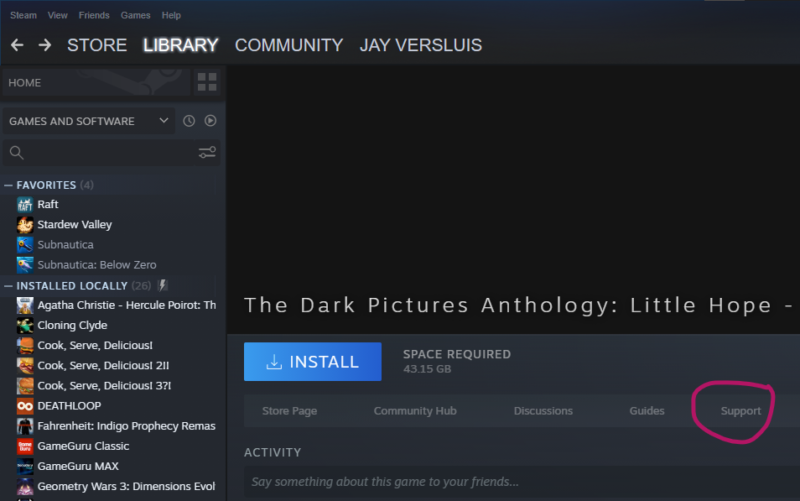
Task: Click the lightning bolt beside Installed Locally
Action: tap(162, 285)
